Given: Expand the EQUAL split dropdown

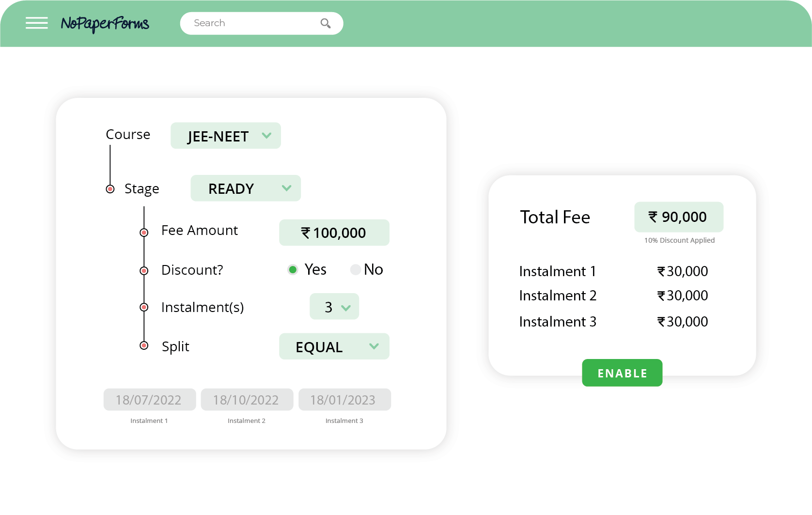Looking at the screenshot, I should (334, 346).
